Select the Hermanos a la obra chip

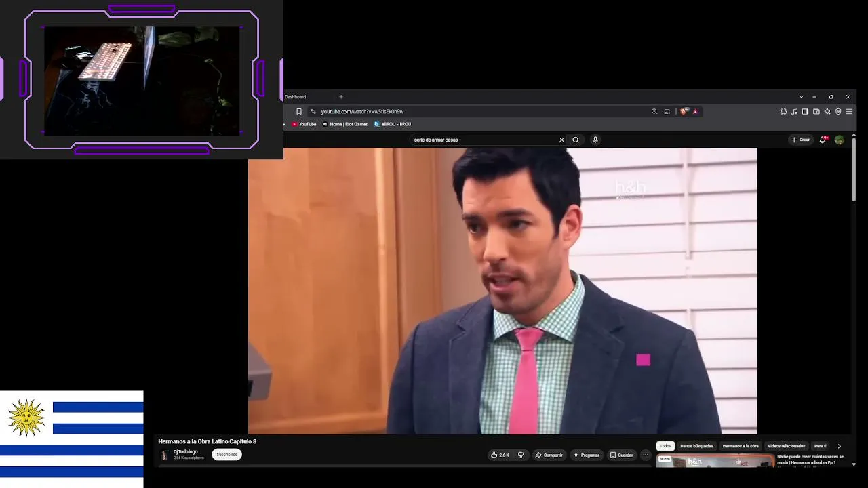tap(741, 446)
